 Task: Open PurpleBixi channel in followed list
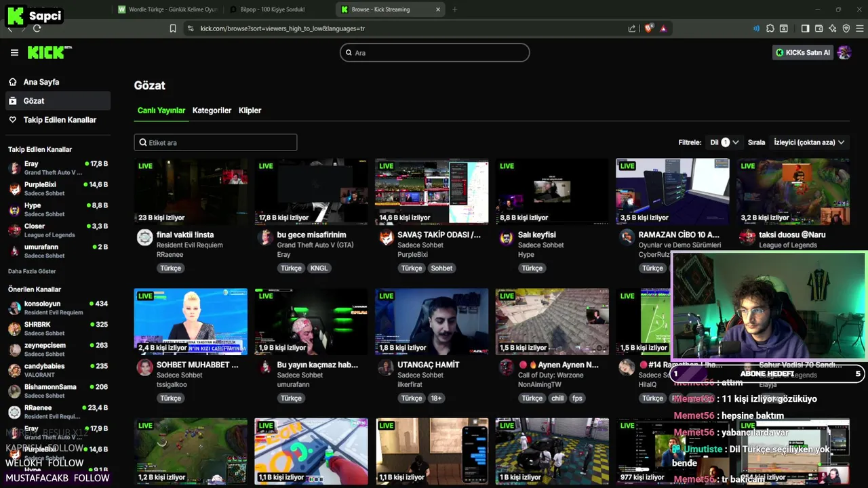(x=58, y=189)
